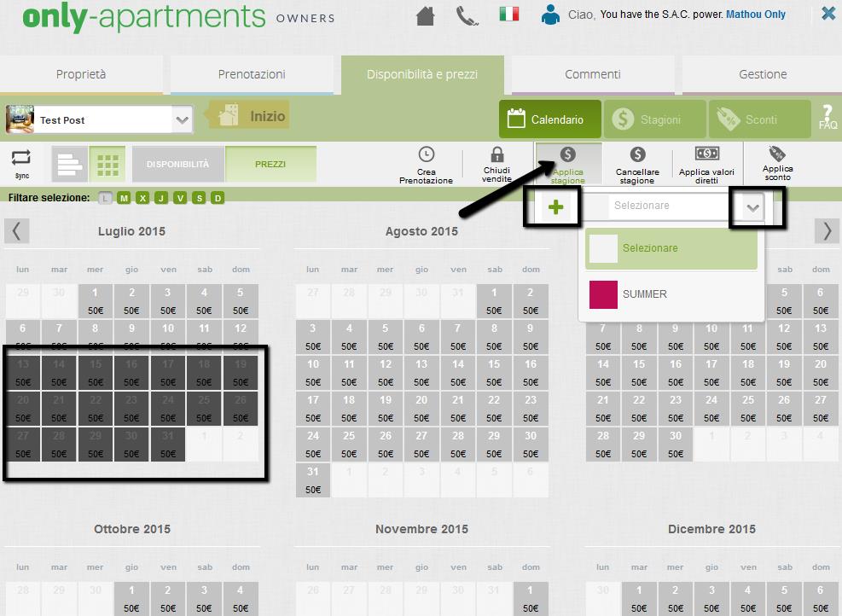Click the Stagioni button
This screenshot has width=842, height=616.
pos(654,119)
